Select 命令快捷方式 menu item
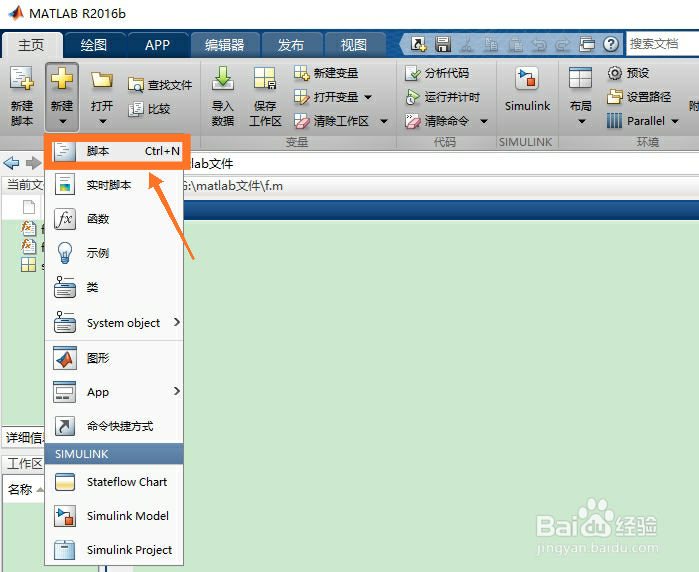 pyautogui.click(x=114, y=426)
